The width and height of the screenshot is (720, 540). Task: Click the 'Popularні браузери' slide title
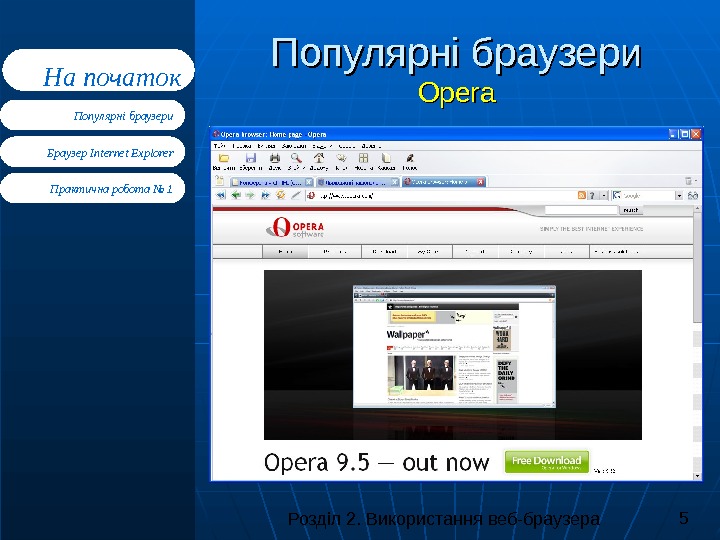(456, 54)
